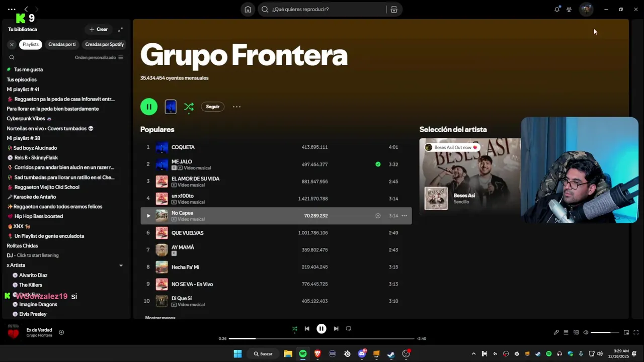Open Steam in the taskbar
Viewport: 644px width, 362px height.
pyautogui.click(x=391, y=354)
